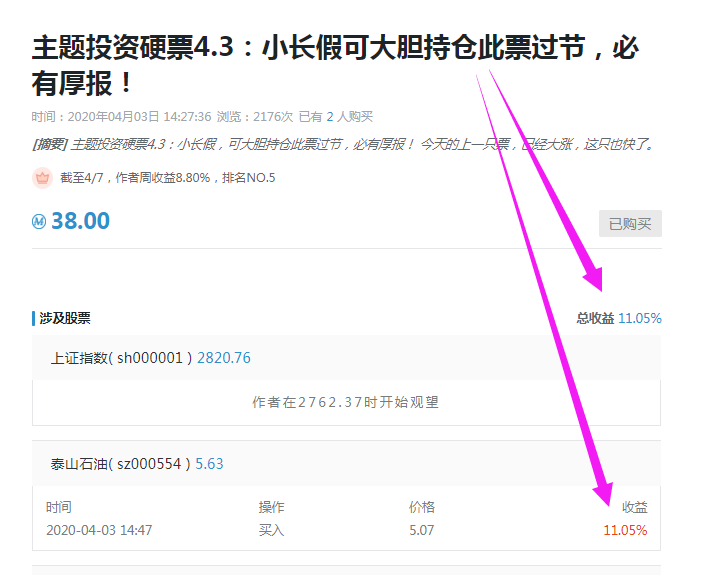Image resolution: width=723 pixels, height=575 pixels.
Task: Click the 价格 column header
Action: click(421, 507)
